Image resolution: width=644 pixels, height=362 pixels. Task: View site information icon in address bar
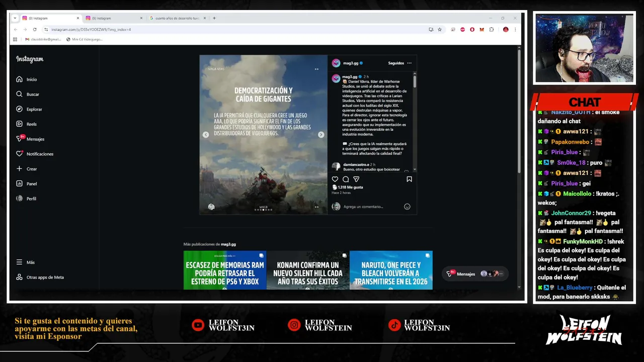click(x=46, y=30)
